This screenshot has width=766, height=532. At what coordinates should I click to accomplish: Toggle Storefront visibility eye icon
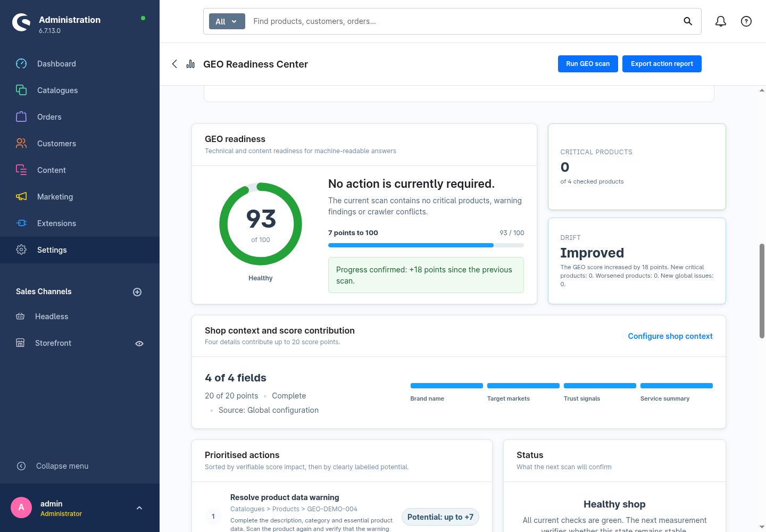tap(139, 344)
